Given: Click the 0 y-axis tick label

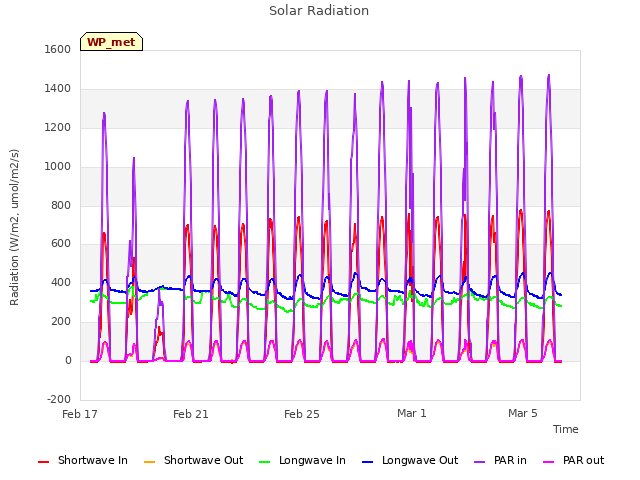Looking at the screenshot, I should (68, 361).
